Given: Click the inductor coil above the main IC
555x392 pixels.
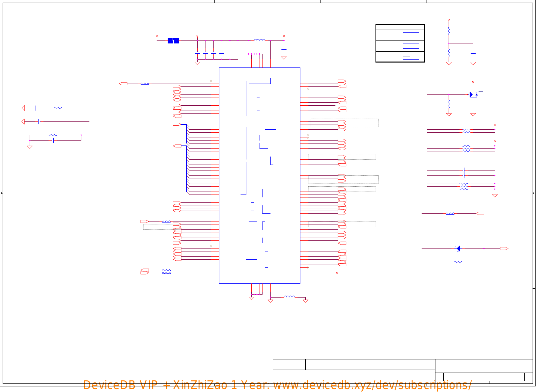Looking at the screenshot, I should click(x=260, y=40).
